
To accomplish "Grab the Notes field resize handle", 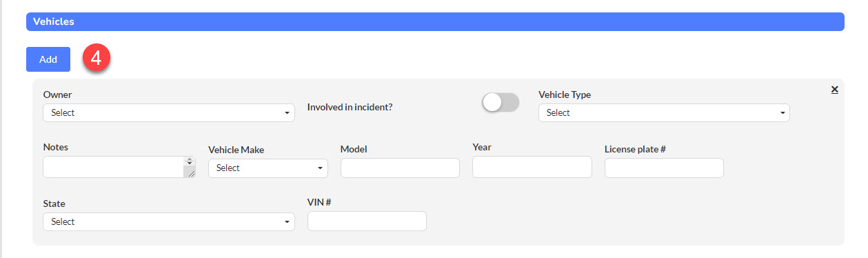I will coord(190,172).
